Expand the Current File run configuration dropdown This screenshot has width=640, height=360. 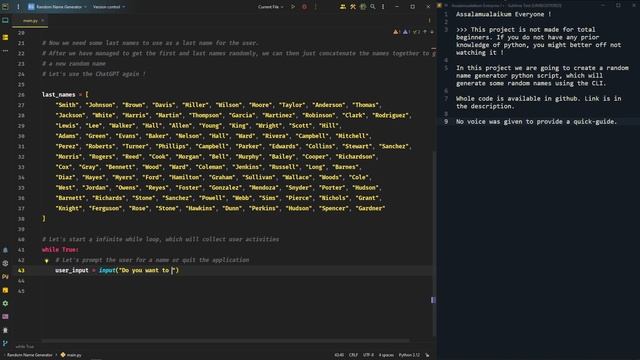point(271,7)
